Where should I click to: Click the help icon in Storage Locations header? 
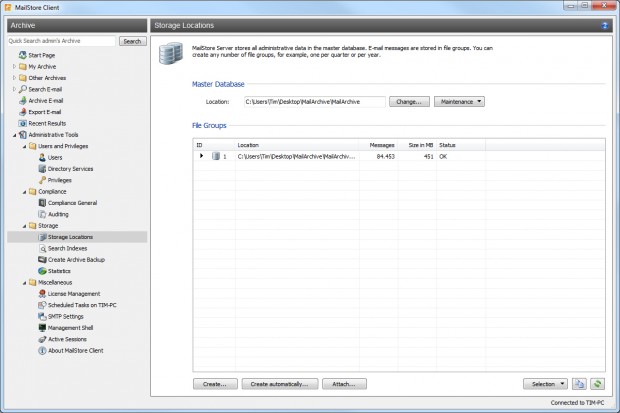tap(605, 26)
